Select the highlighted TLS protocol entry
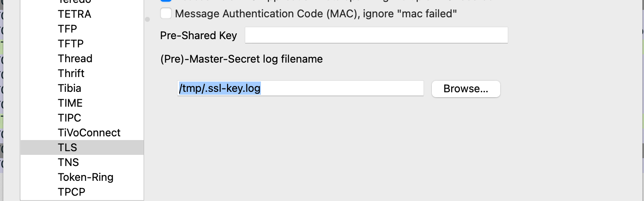The width and height of the screenshot is (644, 201). point(68,147)
